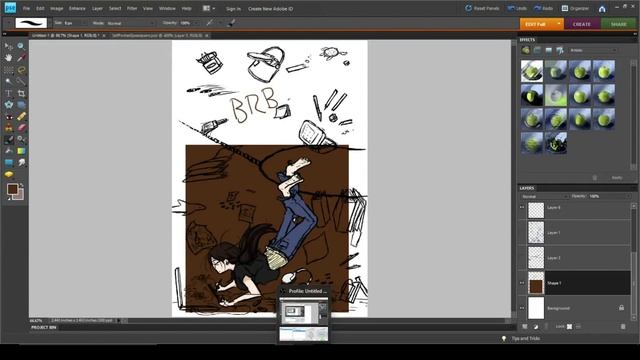Screen dimensions: 640x360
Task: Enable airbrush option in brush options bar
Action: (231, 23)
